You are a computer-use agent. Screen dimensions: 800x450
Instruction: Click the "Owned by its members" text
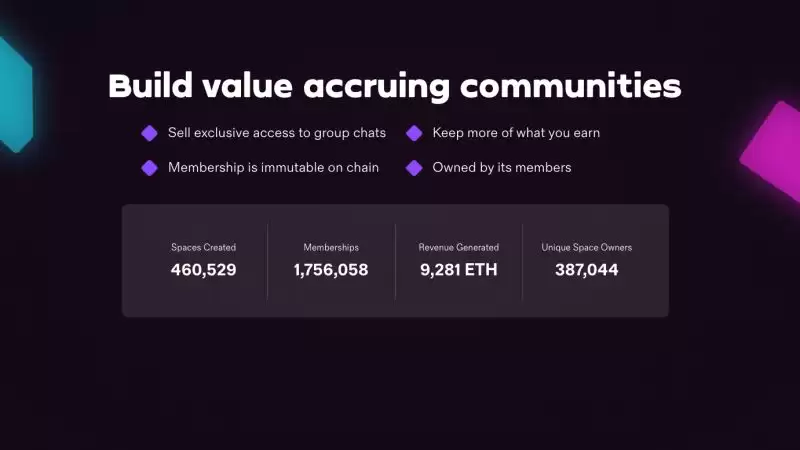click(x=502, y=168)
